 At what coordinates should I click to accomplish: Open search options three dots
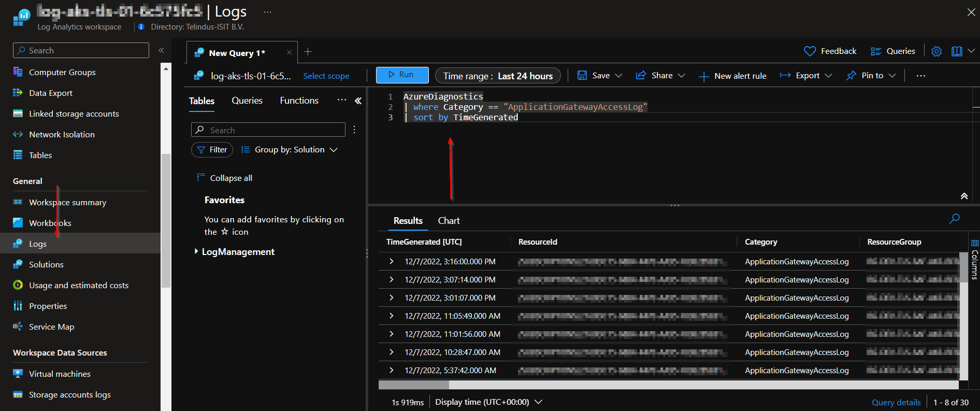(354, 130)
